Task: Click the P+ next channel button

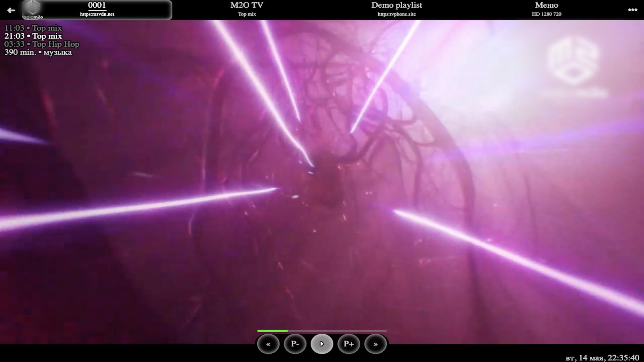Action: [x=349, y=344]
